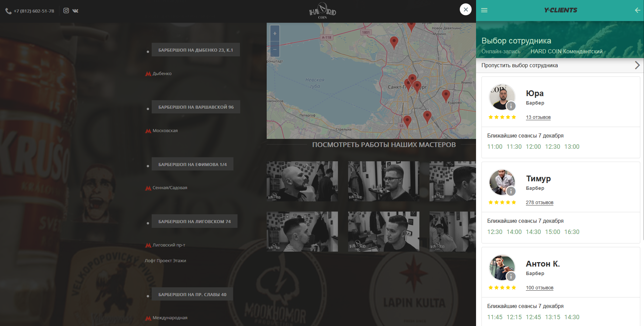
Task: Click HARD COIN Комендантский location label
Action: click(x=567, y=51)
